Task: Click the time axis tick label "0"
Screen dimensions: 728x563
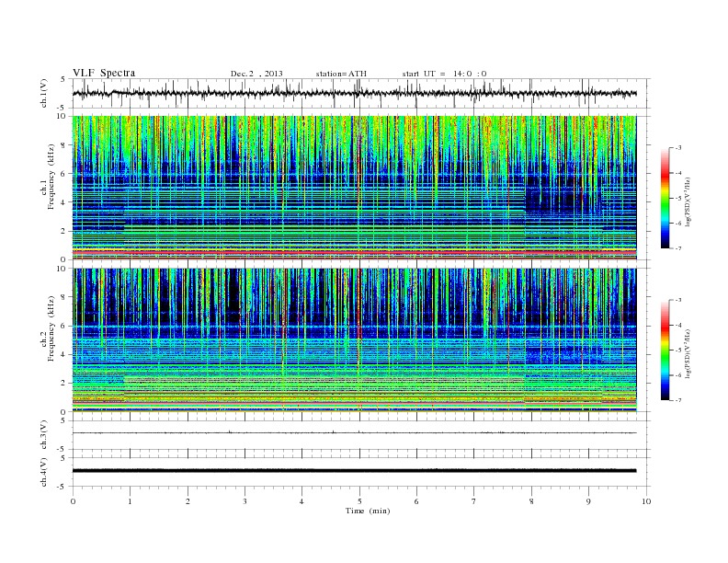Action: pyautogui.click(x=73, y=501)
